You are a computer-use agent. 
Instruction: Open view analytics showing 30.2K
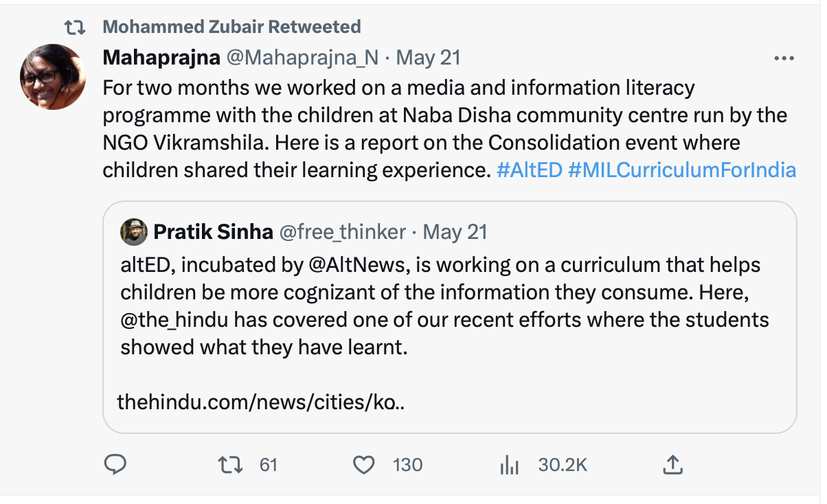[x=509, y=465]
